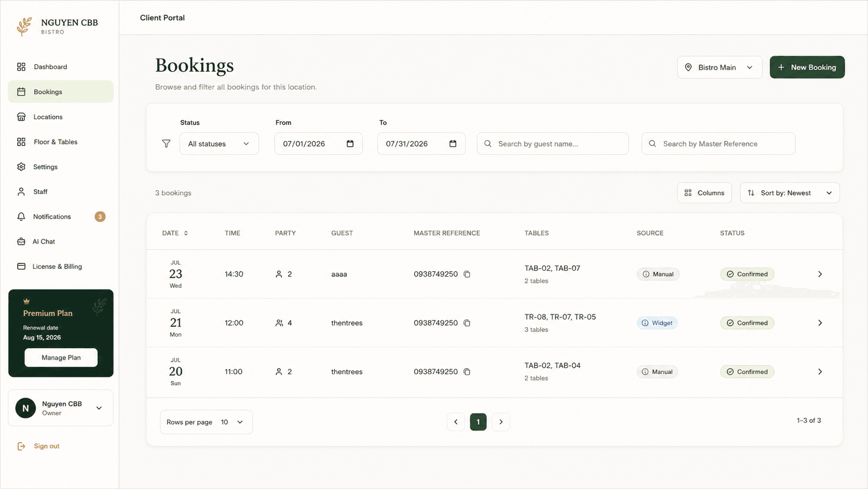This screenshot has width=868, height=489.
Task: Click the tables text TAB-02, TAB-04
Action: pos(552,366)
